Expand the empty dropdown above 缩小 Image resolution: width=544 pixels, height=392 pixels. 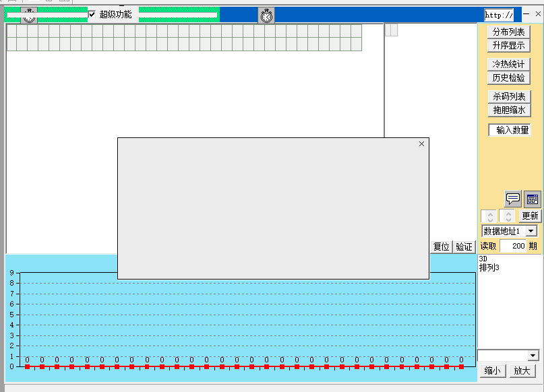tap(533, 355)
